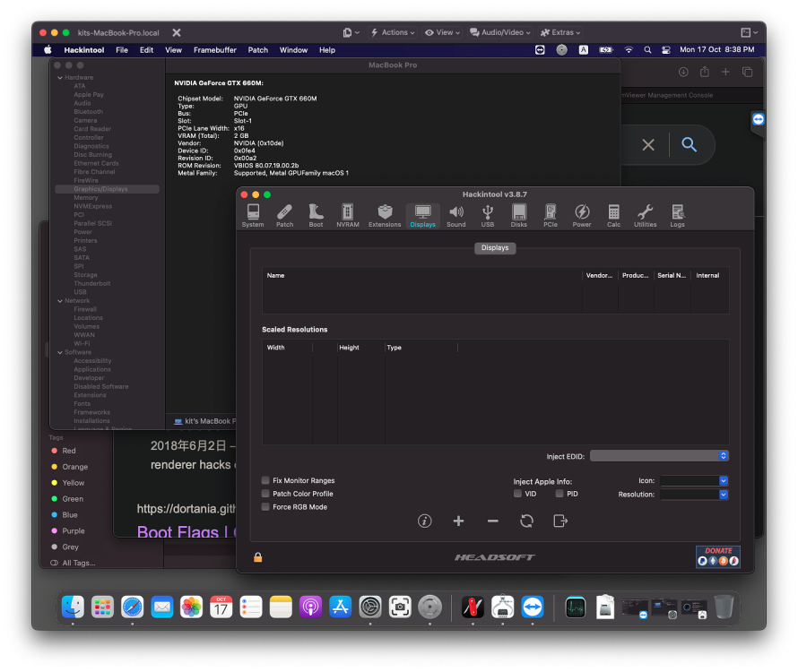Open the PCIe tab in Hackintool

coord(551,216)
